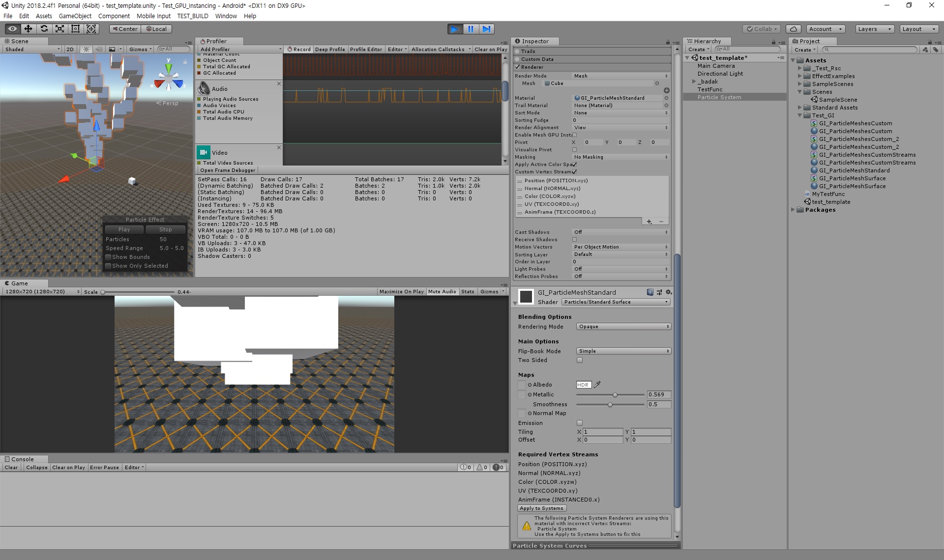Add mesh slot plus icon

[667, 90]
